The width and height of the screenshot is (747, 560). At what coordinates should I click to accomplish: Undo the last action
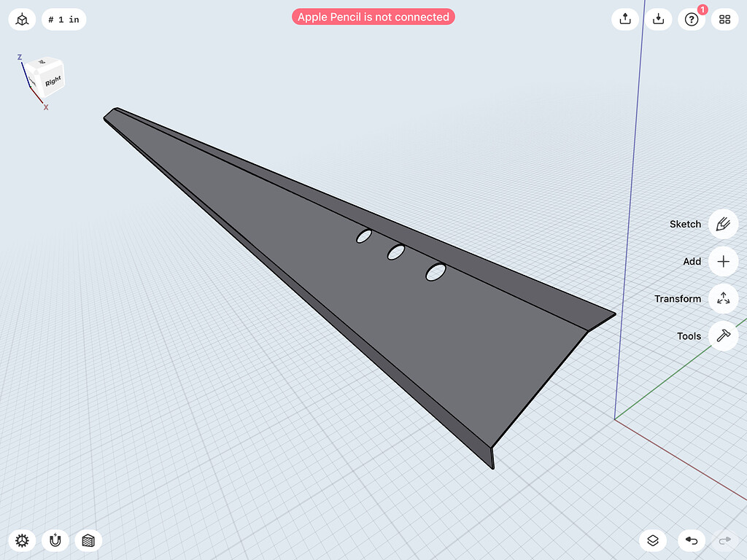coord(692,541)
